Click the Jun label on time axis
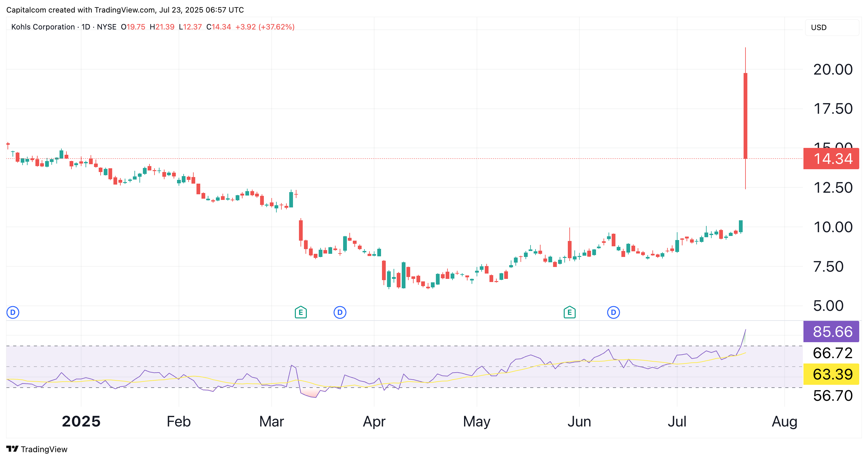 coord(579,421)
